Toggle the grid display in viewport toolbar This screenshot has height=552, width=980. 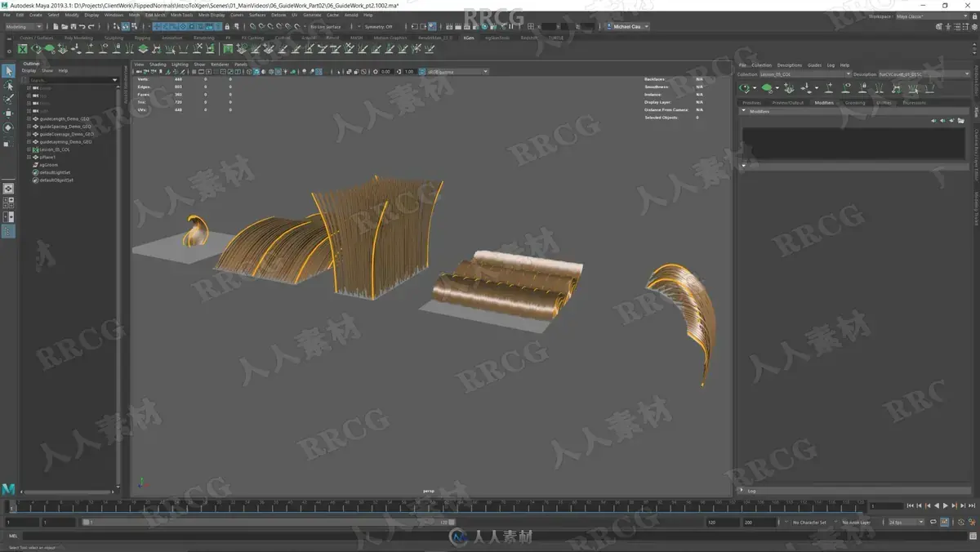[196, 71]
